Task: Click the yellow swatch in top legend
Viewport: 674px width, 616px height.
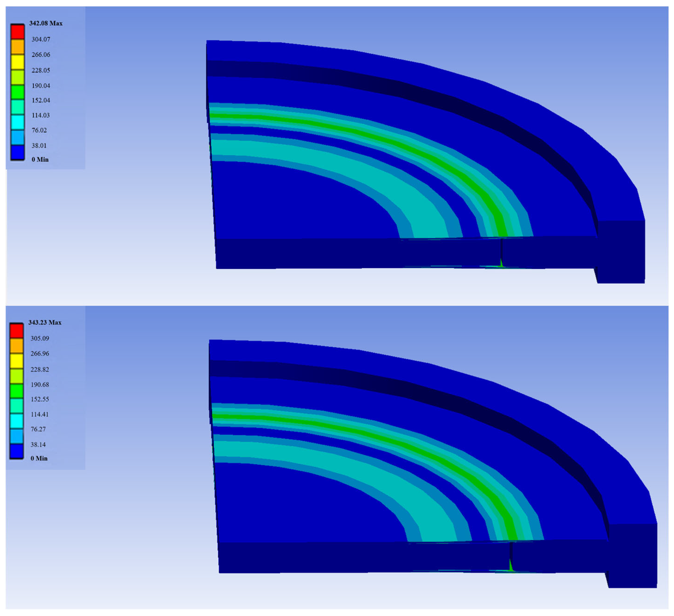Action: (17, 62)
